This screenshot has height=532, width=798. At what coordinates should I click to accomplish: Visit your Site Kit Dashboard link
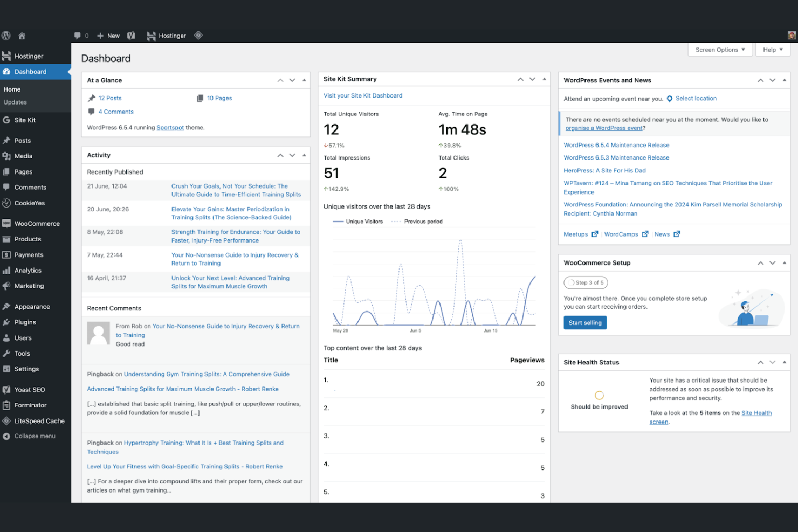pos(363,95)
